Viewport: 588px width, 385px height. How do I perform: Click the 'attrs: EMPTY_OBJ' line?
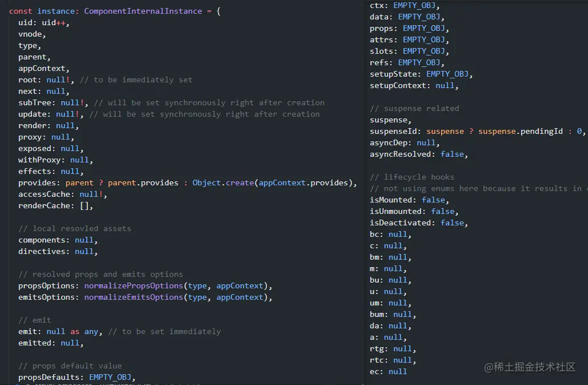coord(410,40)
